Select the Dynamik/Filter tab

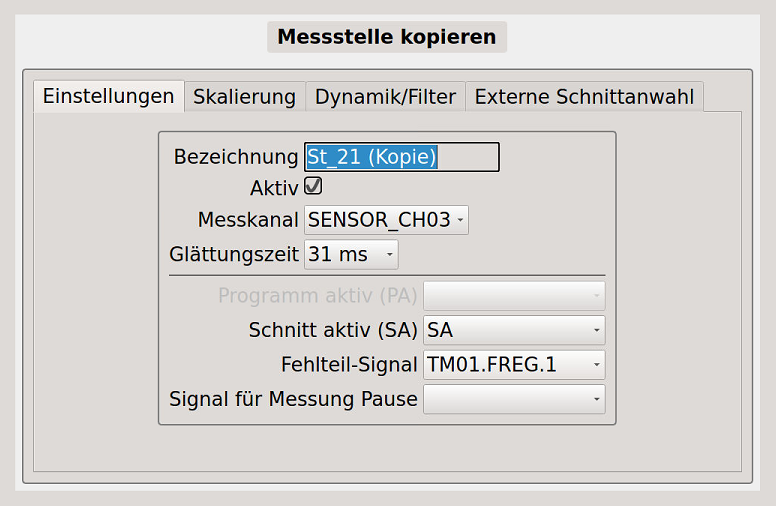pyautogui.click(x=385, y=97)
